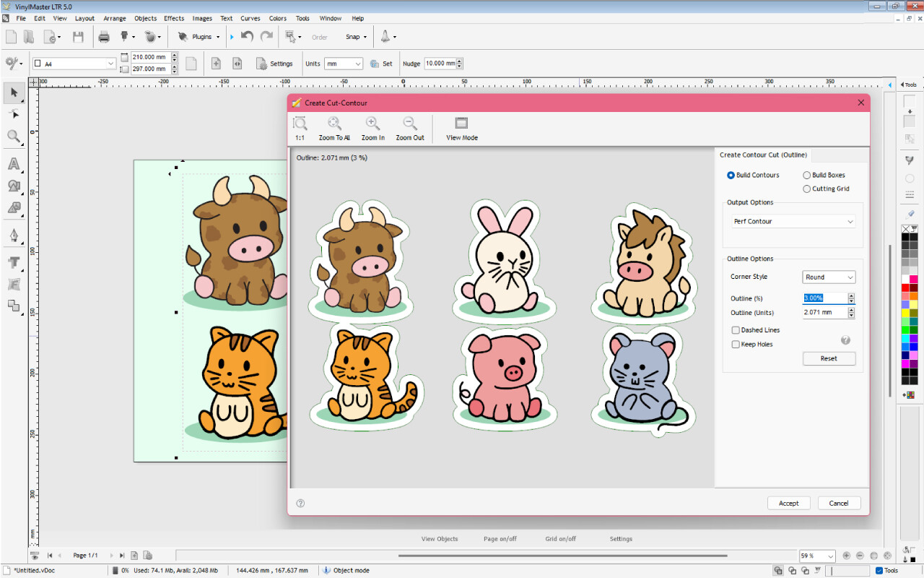Expand the Corner Style Round dropdown

(829, 277)
